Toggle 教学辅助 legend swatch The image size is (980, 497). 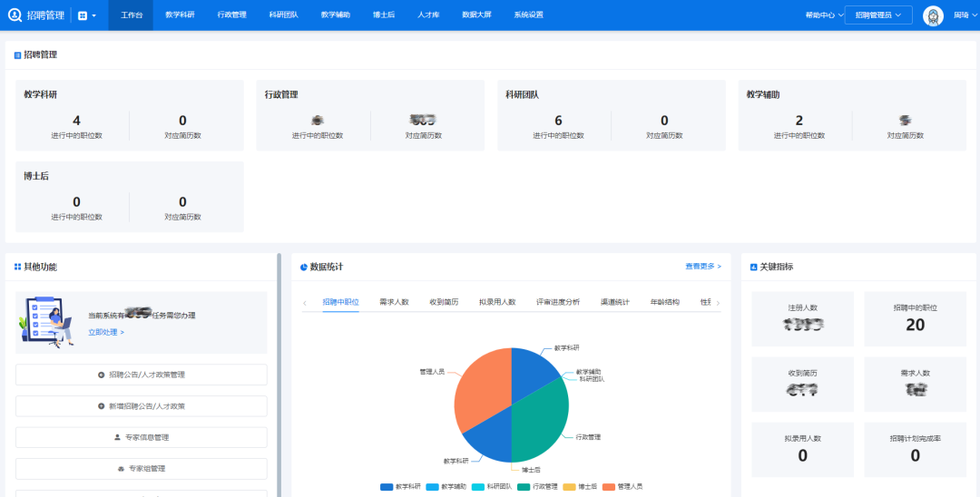[432, 487]
